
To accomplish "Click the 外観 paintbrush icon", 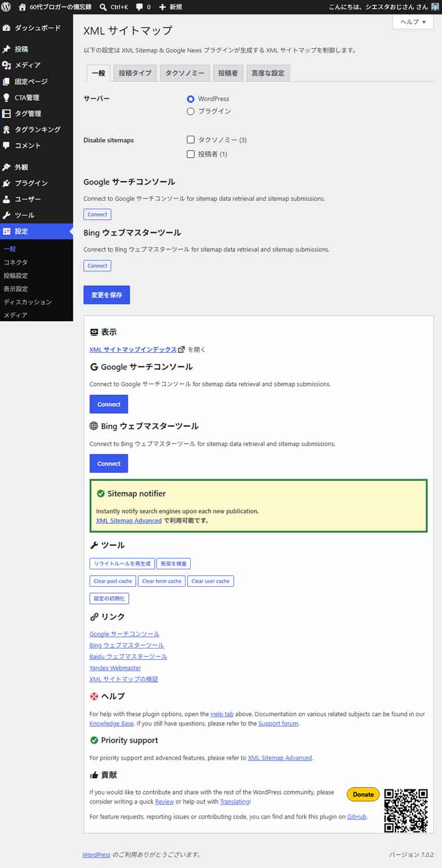I will [6, 167].
